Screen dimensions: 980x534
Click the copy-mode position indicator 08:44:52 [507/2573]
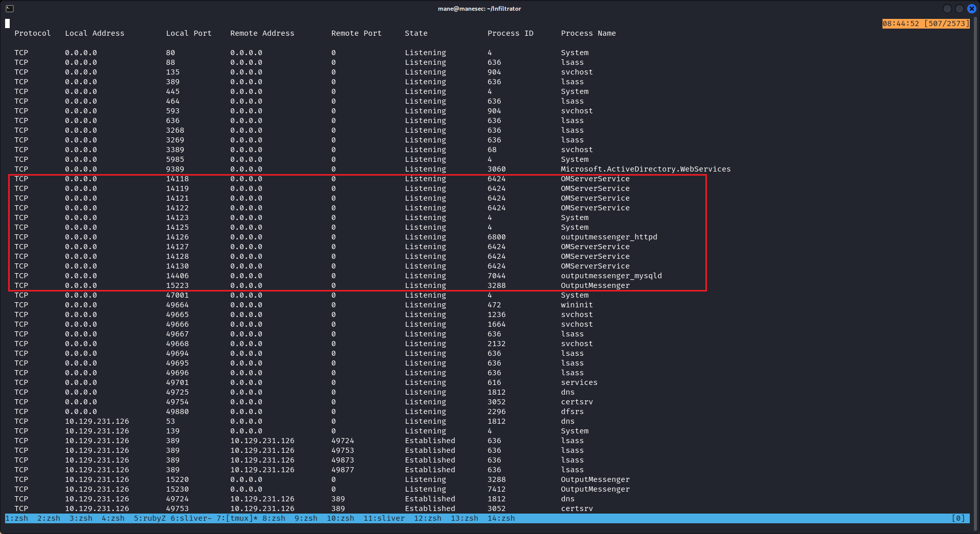[x=926, y=23]
